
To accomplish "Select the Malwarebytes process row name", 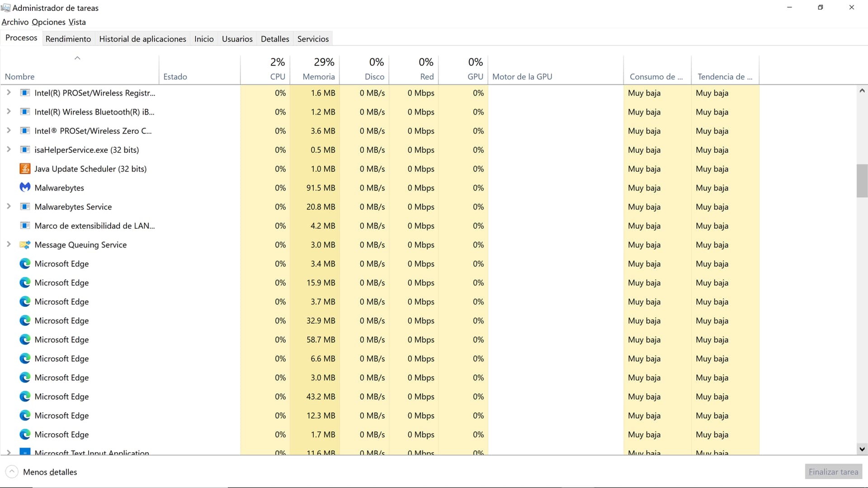I will coord(59,188).
